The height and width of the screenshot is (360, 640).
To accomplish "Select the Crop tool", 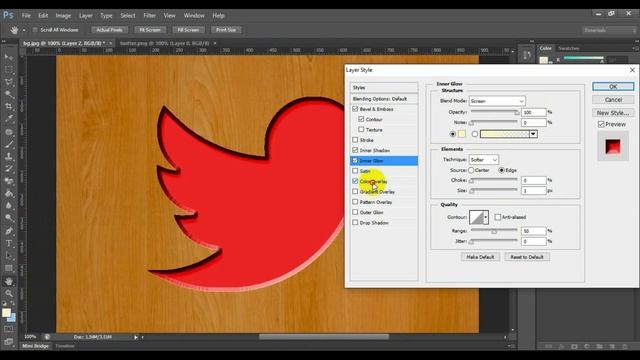I will tap(9, 107).
